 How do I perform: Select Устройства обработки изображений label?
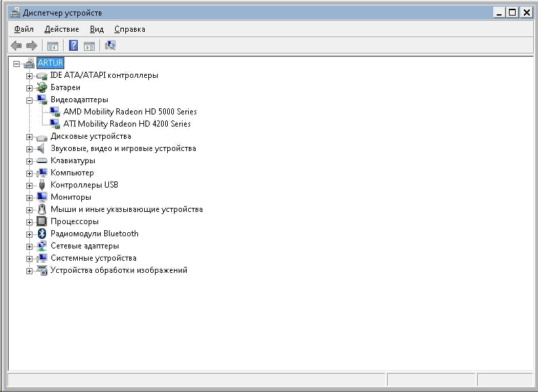[119, 270]
